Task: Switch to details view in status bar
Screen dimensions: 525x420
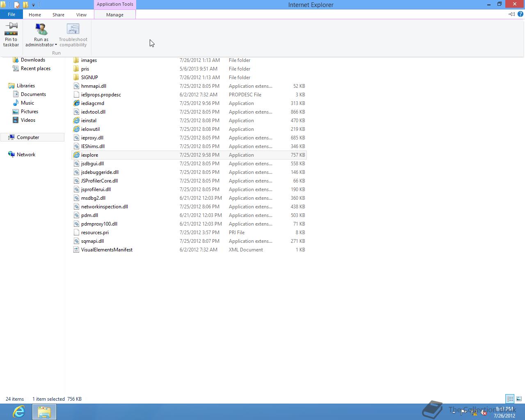Action: point(510,399)
